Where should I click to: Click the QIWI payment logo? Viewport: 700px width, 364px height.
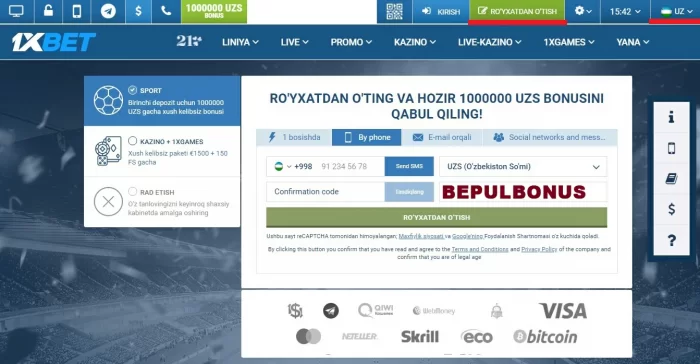pos(375,310)
